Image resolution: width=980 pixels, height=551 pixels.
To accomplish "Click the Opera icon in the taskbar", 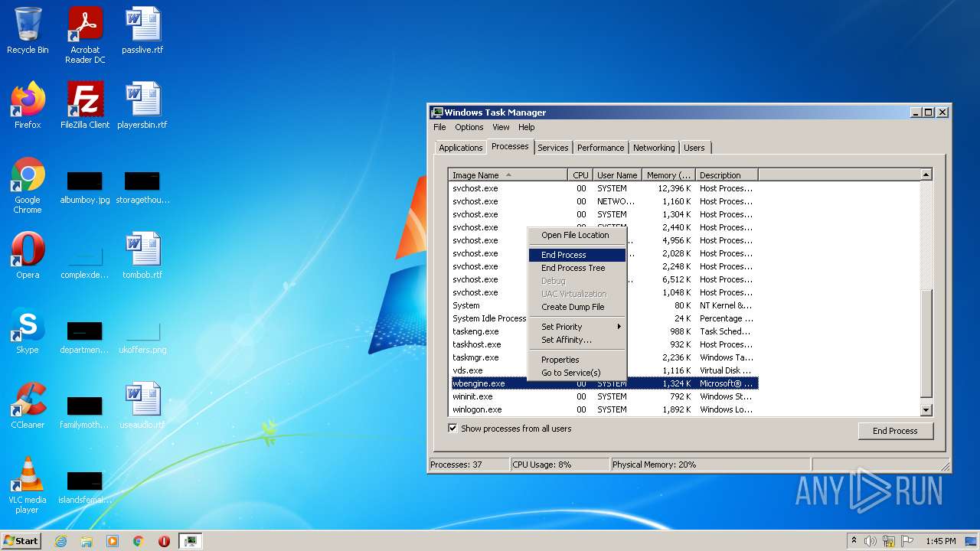I will (164, 541).
